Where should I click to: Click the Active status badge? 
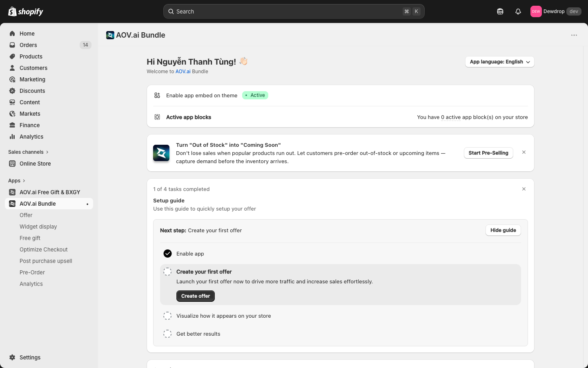[255, 95]
